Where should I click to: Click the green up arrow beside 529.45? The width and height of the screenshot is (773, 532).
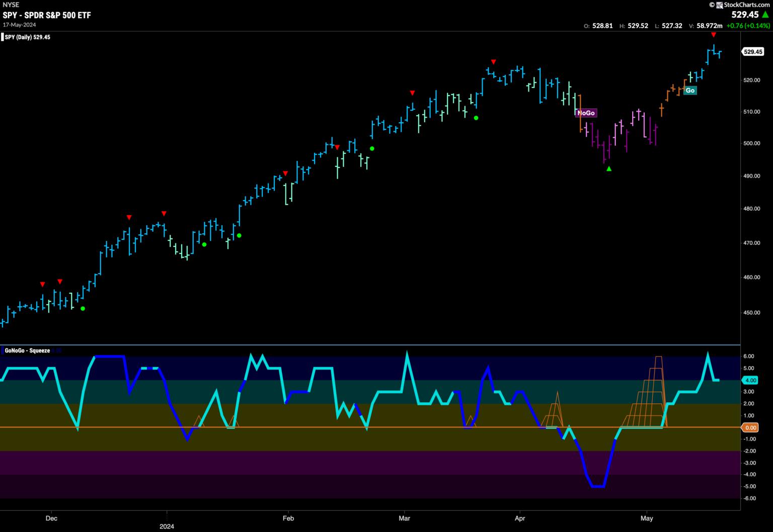coord(765,15)
